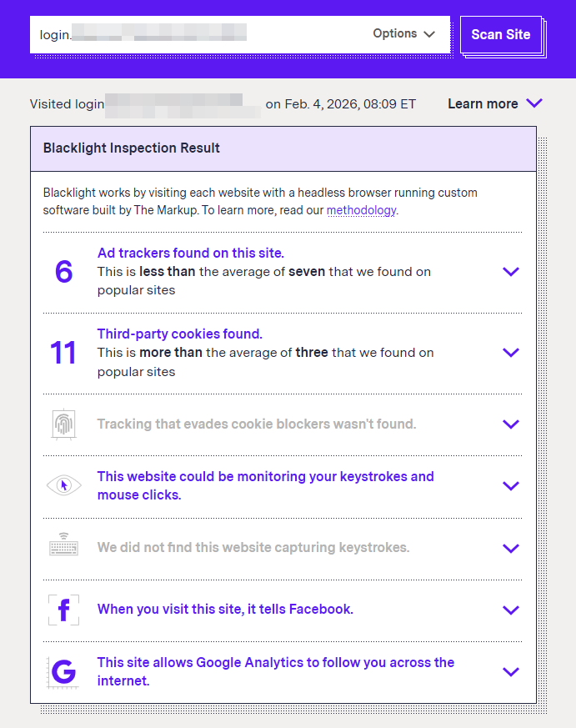This screenshot has height=728, width=576.
Task: Expand the capturing keystrokes result chevron
Action: click(x=511, y=549)
